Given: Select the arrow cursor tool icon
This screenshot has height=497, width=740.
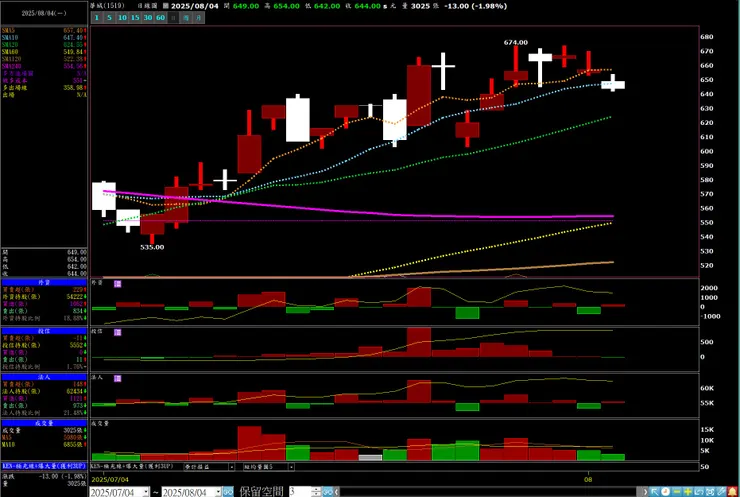Looking at the screenshot, I should click(655, 492).
